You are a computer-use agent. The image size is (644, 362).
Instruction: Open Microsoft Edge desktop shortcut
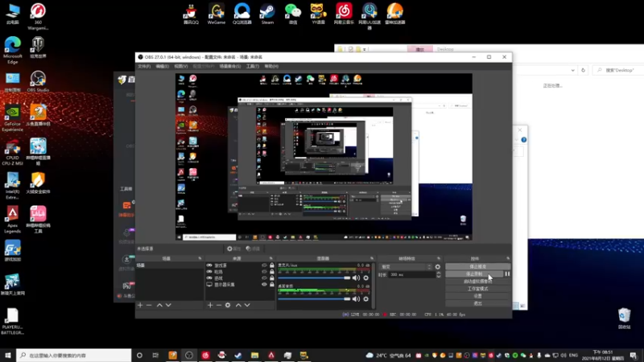13,50
